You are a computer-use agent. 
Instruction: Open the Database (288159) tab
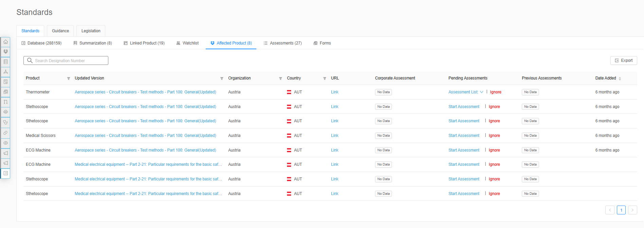pos(41,43)
